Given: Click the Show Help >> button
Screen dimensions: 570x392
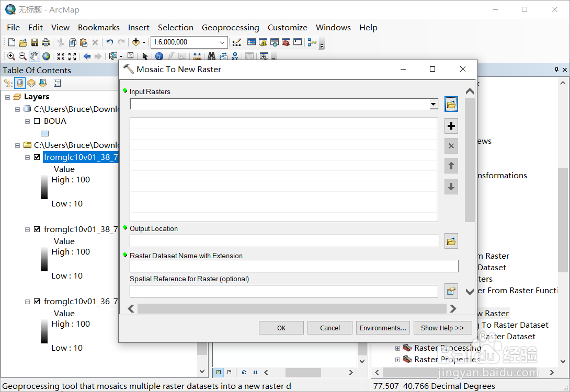Looking at the screenshot, I should tap(442, 328).
